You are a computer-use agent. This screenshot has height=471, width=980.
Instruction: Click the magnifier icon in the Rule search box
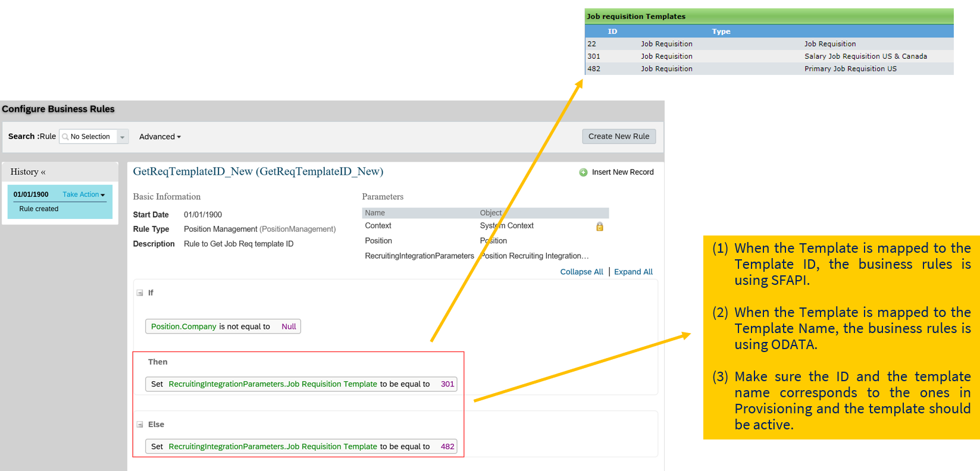(x=65, y=137)
